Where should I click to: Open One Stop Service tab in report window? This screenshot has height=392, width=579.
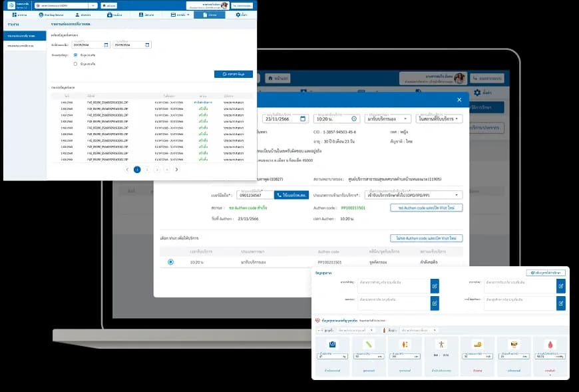51,15
